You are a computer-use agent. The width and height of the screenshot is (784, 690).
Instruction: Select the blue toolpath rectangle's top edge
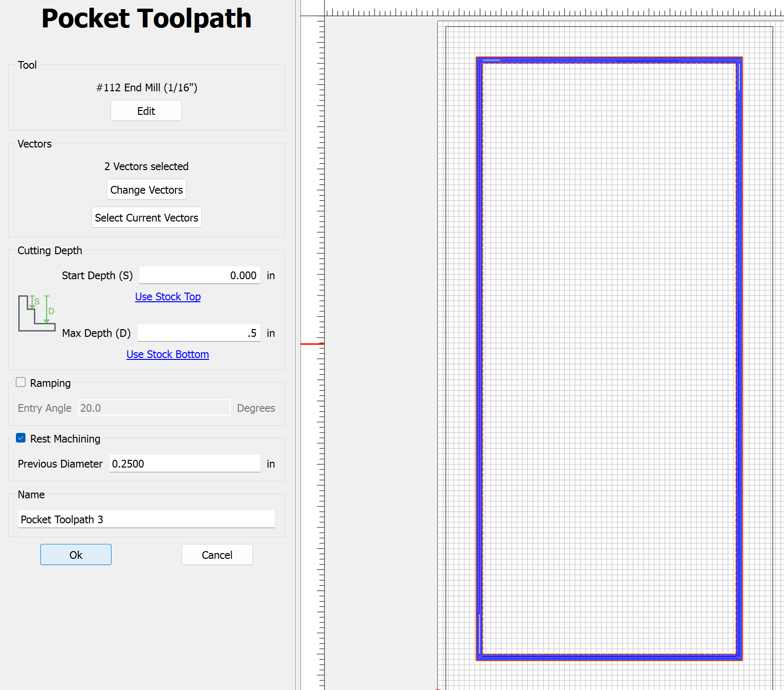(609, 60)
